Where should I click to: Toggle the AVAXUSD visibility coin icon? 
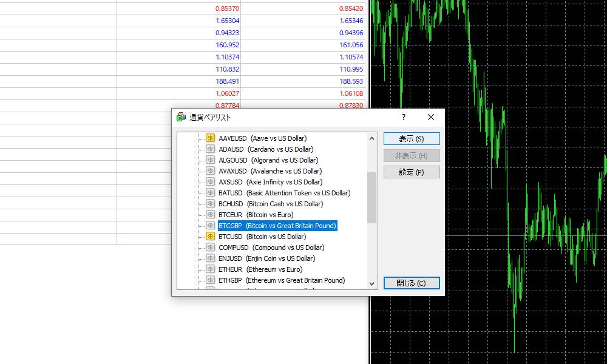pyautogui.click(x=210, y=170)
